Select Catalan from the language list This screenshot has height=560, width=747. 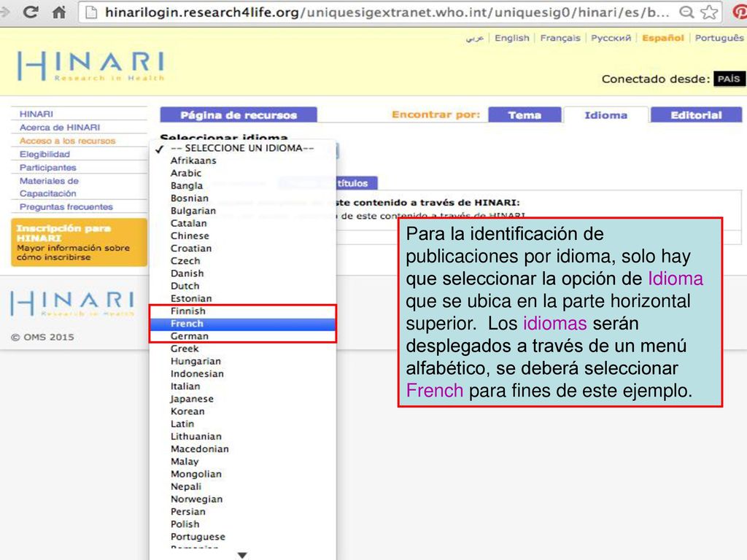242,223
